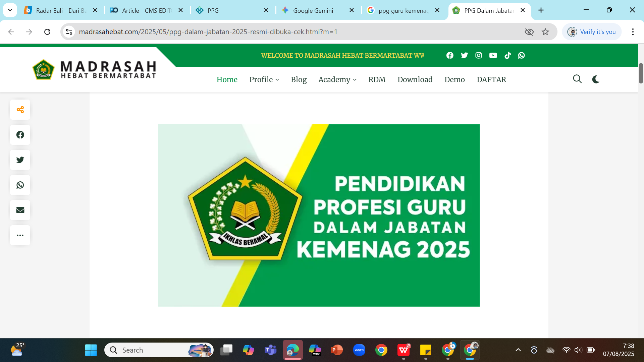644x362 pixels.
Task: Open the RDM menu item
Action: coord(377,79)
